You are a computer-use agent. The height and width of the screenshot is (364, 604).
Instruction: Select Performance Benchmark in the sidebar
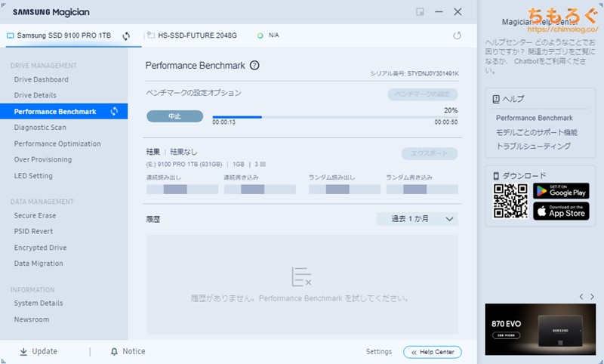pyautogui.click(x=64, y=111)
